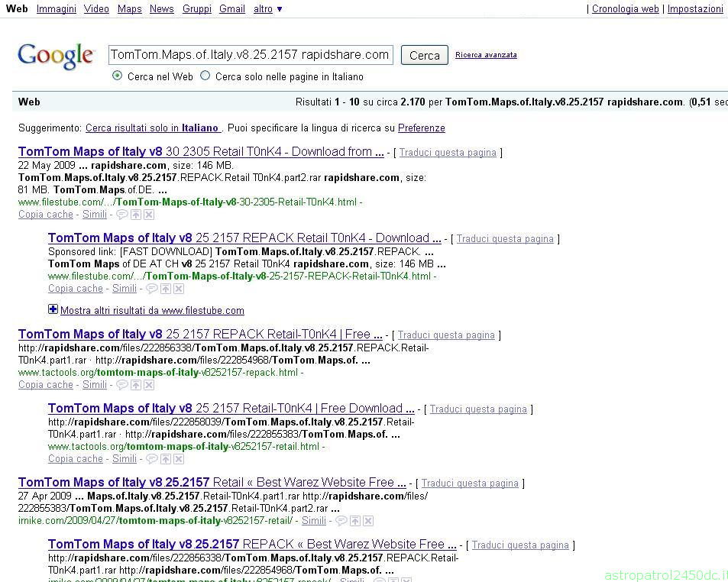Open result '25 2157 REPACK Retail-T0nK4 | Free'

coord(200,335)
